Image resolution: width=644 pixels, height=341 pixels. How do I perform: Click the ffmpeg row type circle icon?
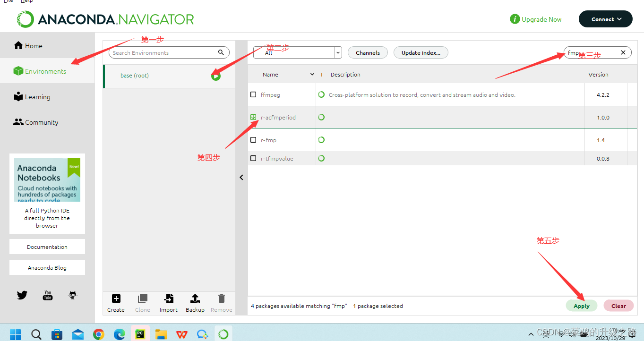pyautogui.click(x=321, y=94)
